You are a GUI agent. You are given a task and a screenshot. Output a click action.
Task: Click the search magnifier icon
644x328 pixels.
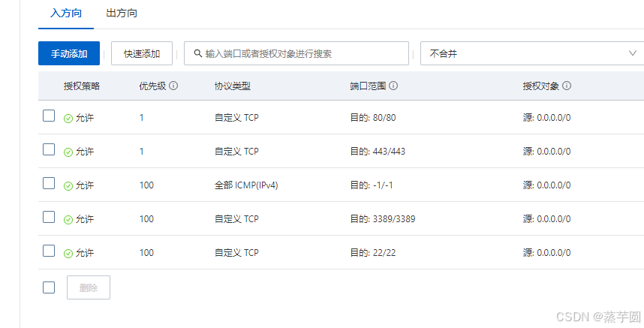tap(198, 53)
